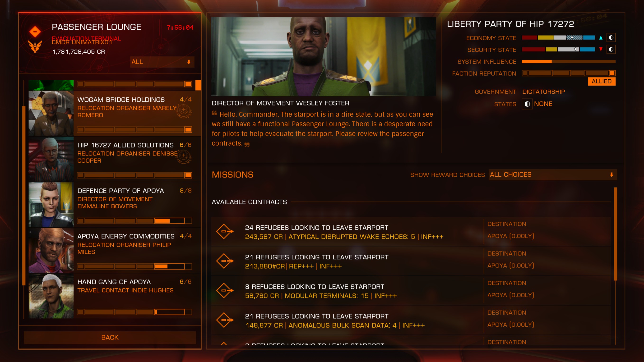This screenshot has height=362, width=644.
Task: Click the commander rank wings insignia
Action: click(x=35, y=46)
